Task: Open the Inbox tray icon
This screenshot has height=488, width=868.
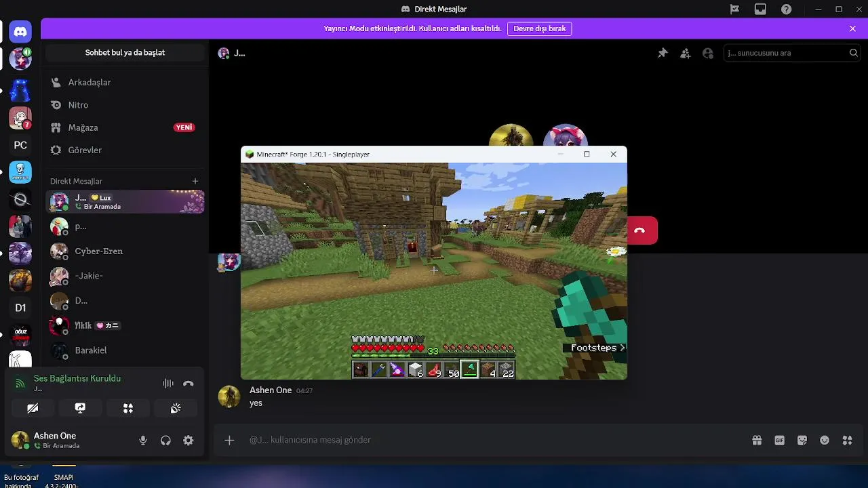Action: 760,9
